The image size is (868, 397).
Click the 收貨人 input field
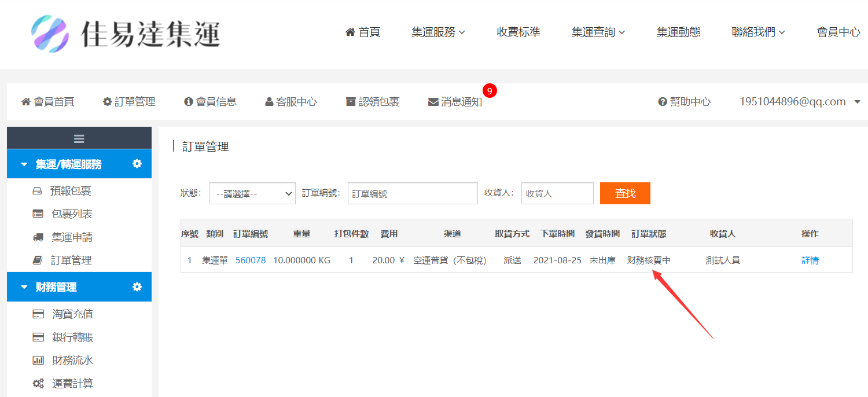[557, 194]
